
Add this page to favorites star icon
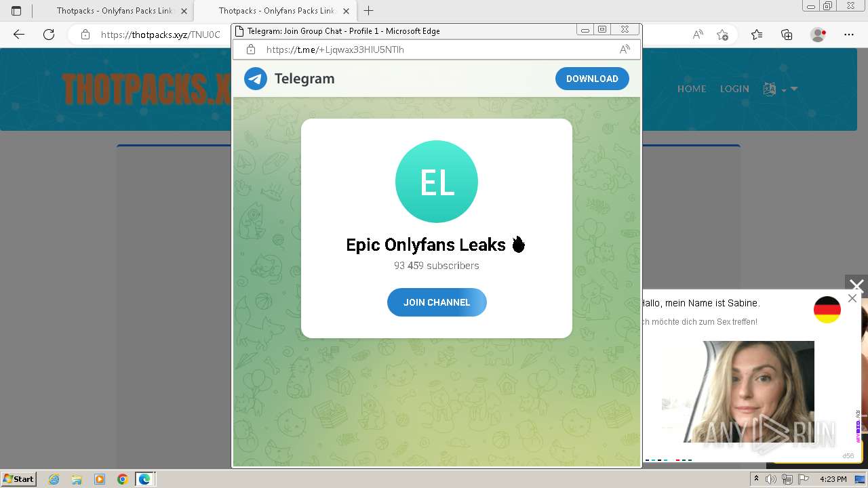coord(722,35)
